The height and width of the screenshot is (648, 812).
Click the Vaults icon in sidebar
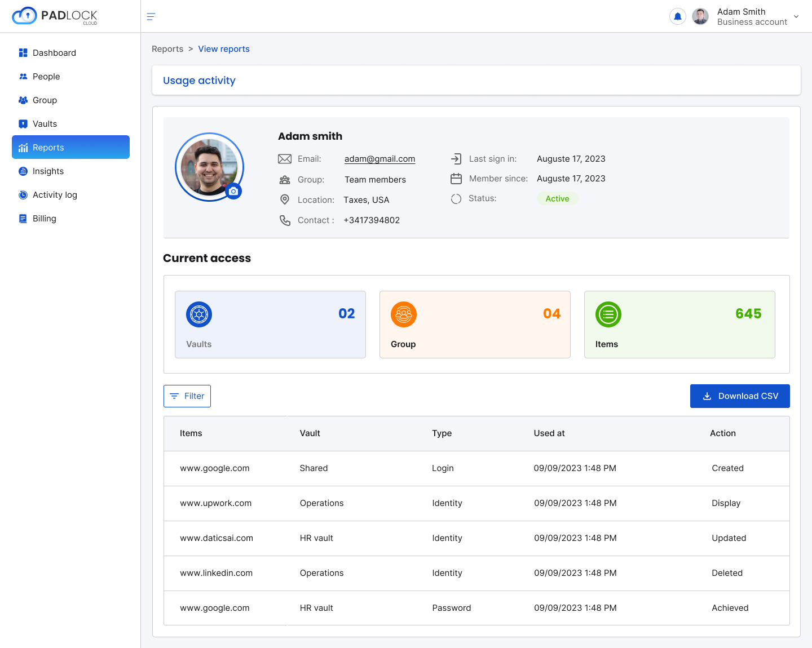[x=23, y=124]
